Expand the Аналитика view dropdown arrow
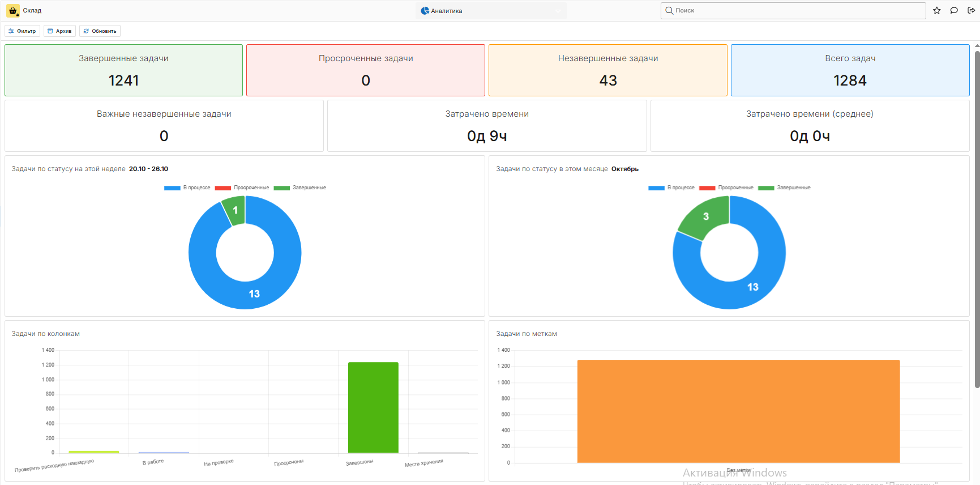This screenshot has width=980, height=485. pos(558,11)
